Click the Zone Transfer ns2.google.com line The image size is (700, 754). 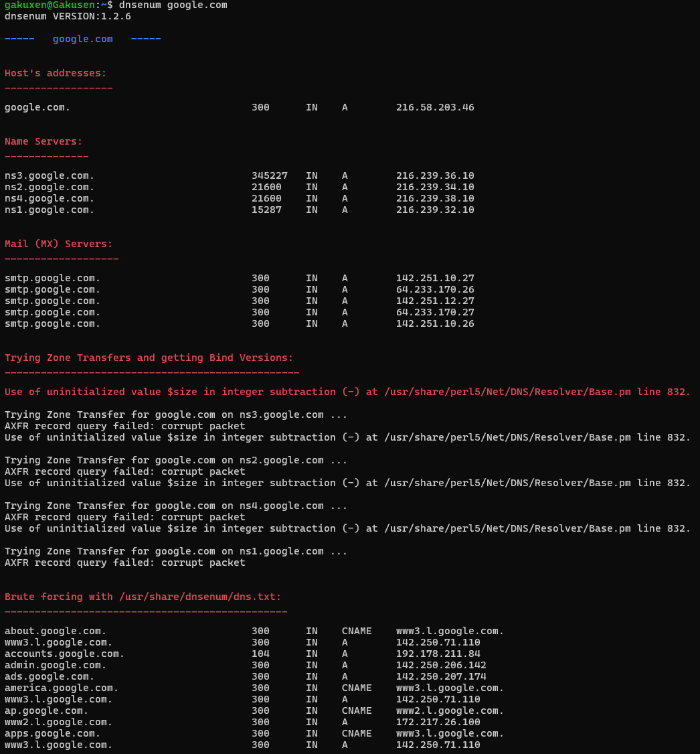click(x=175, y=460)
